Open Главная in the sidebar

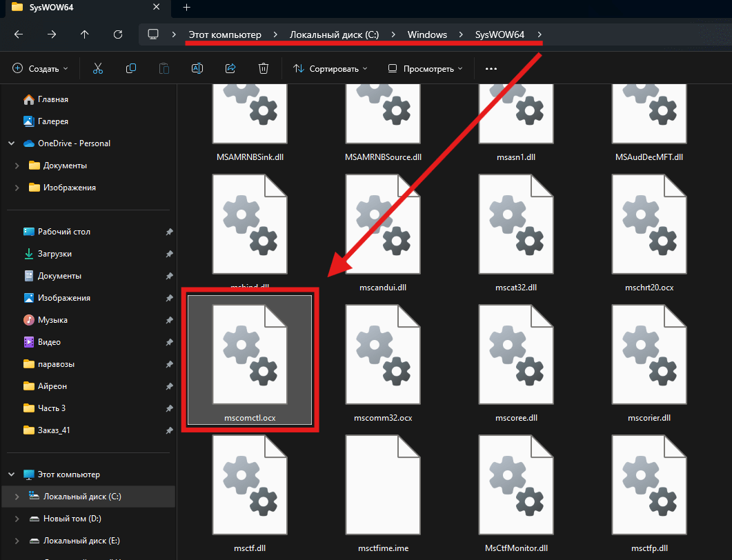tap(46, 99)
